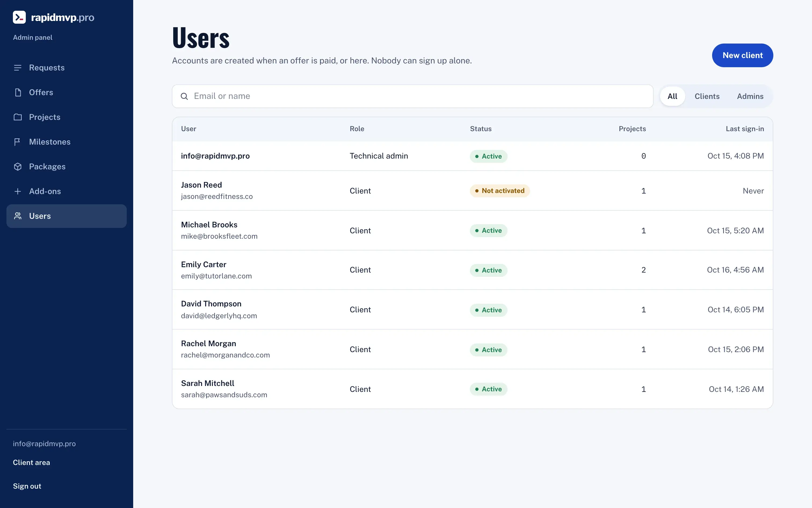Click the Requests list icon in sidebar
Viewport: 812px width, 508px height.
(x=18, y=67)
